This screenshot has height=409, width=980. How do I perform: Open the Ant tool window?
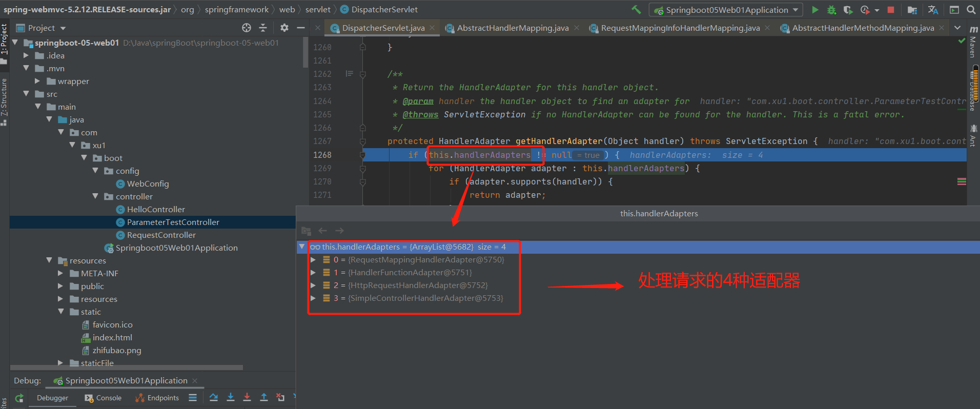(x=972, y=136)
